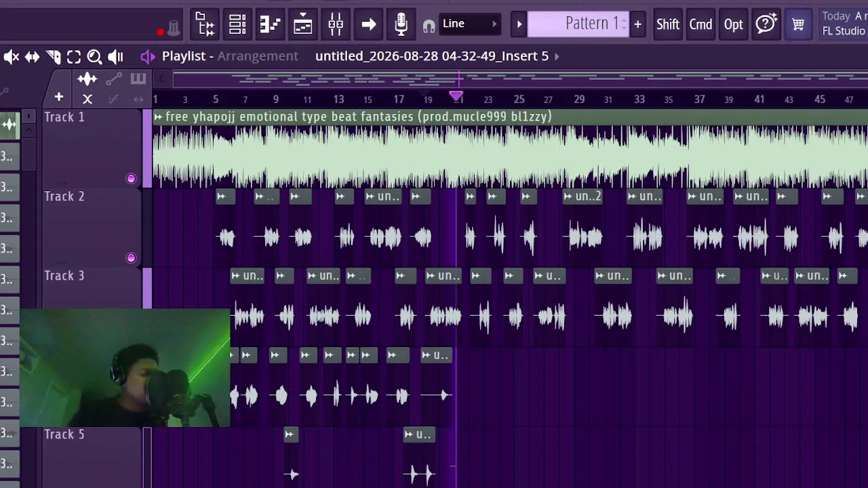The height and width of the screenshot is (488, 868).
Task: Select the Track 1 header
Action: [92, 148]
